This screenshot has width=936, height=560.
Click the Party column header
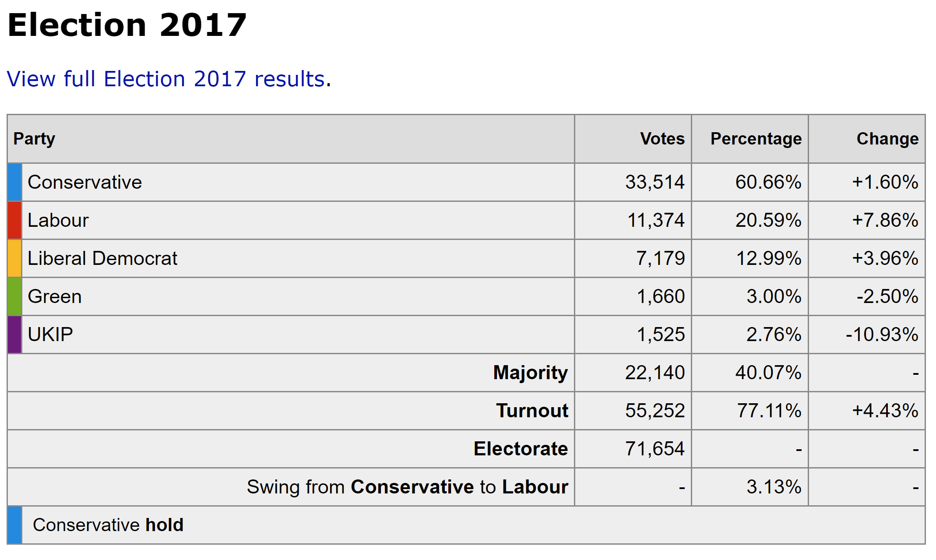click(34, 139)
